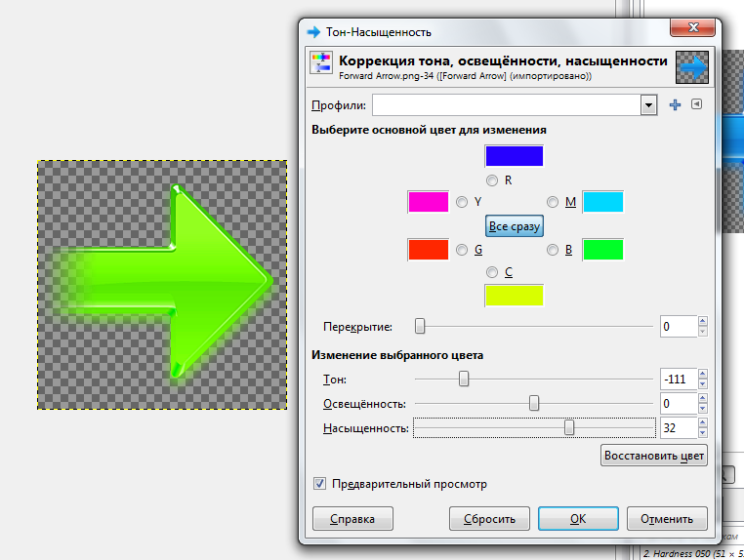This screenshot has width=744, height=560.
Task: Click the red color swatch beside G
Action: tap(428, 250)
